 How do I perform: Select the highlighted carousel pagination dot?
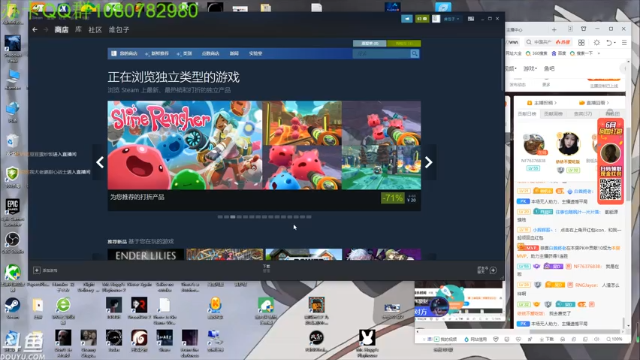(x=233, y=217)
